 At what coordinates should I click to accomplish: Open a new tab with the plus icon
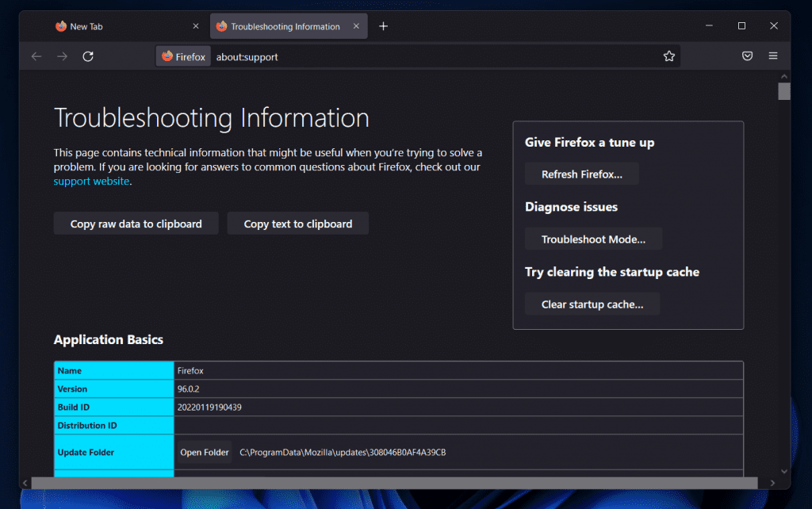click(x=383, y=25)
